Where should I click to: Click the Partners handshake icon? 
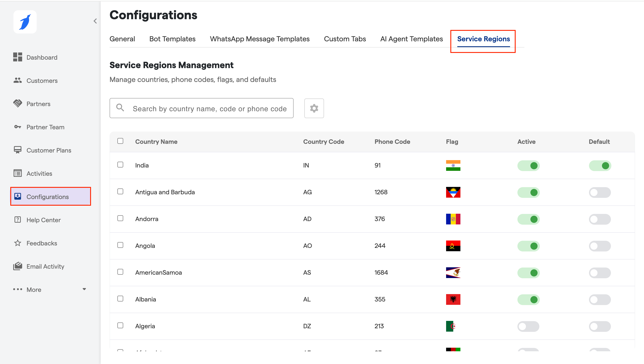point(17,103)
